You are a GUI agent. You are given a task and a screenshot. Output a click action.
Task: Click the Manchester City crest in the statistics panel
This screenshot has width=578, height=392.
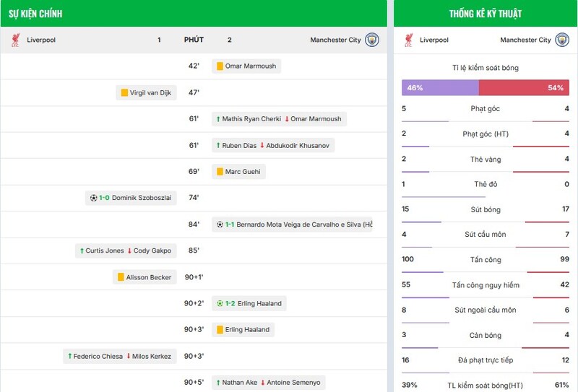(562, 40)
